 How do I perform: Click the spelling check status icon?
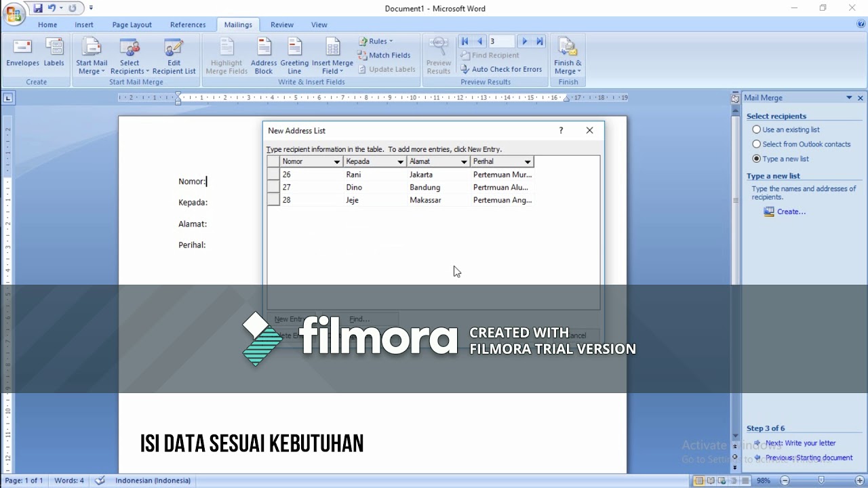pos(100,481)
